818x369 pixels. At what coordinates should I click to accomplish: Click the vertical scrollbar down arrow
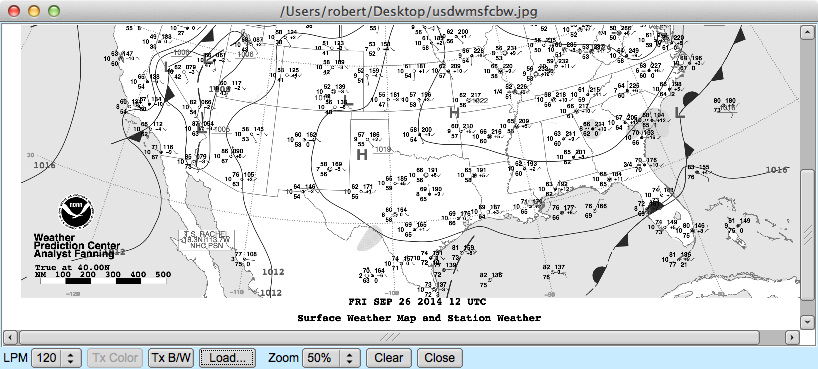(807, 323)
